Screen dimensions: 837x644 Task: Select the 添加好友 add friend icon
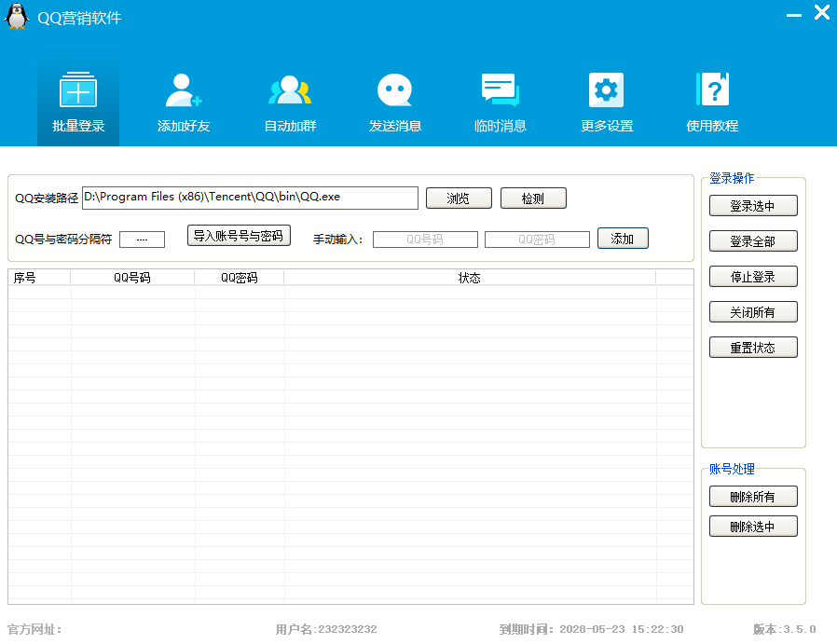click(x=184, y=90)
